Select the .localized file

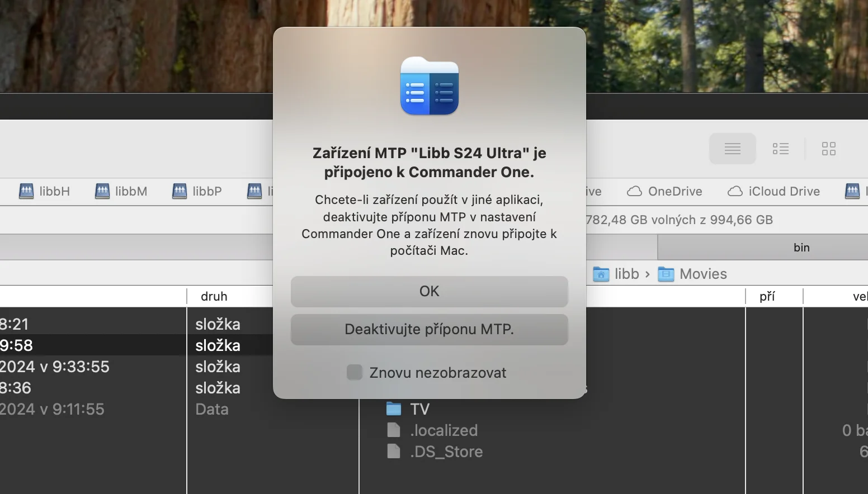432,430
